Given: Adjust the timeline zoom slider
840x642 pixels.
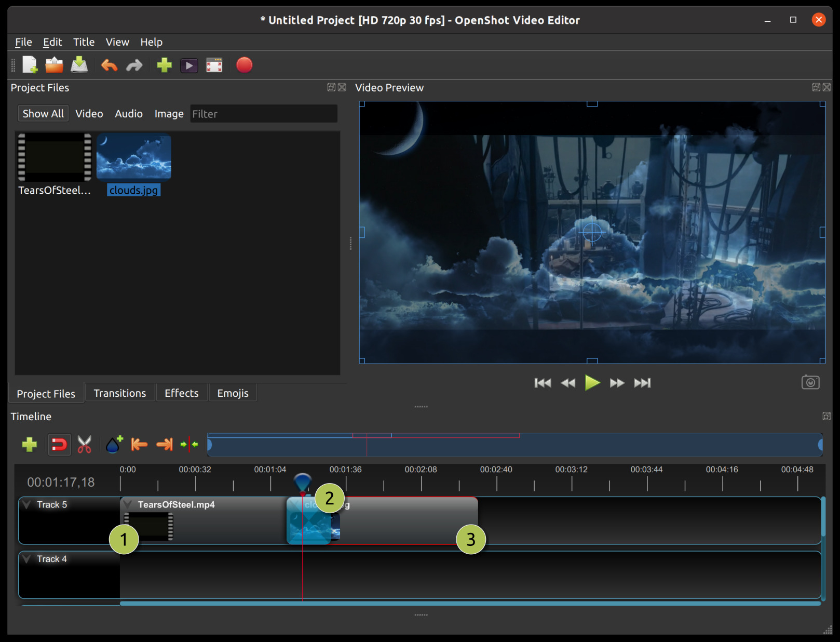Looking at the screenshot, I should [514, 445].
